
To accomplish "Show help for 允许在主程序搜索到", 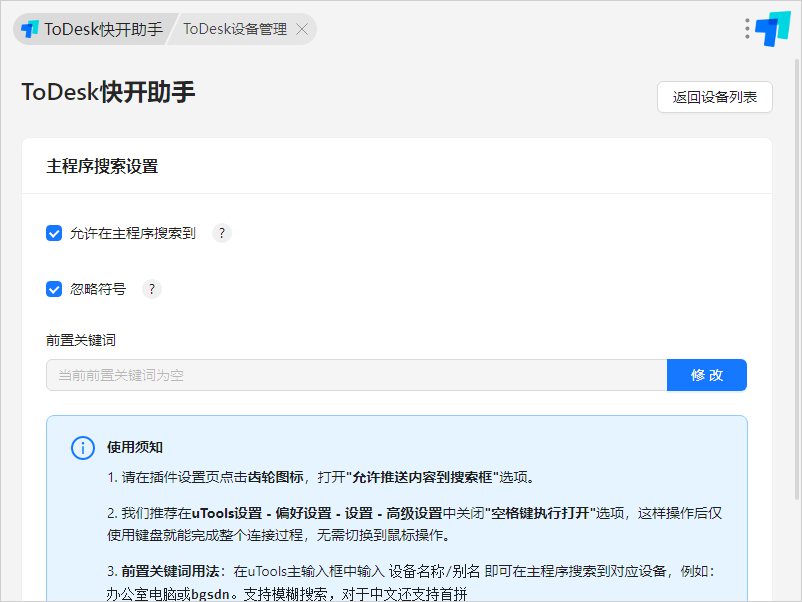I will click(221, 233).
